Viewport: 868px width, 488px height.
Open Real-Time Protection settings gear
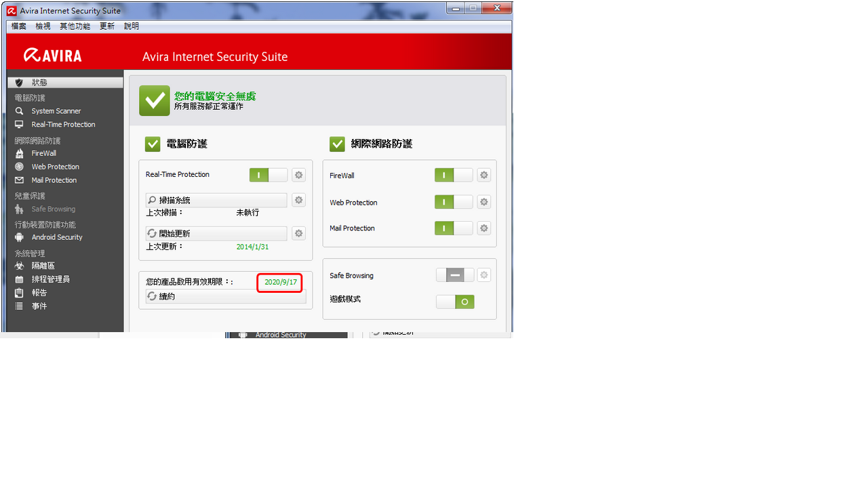coord(298,175)
